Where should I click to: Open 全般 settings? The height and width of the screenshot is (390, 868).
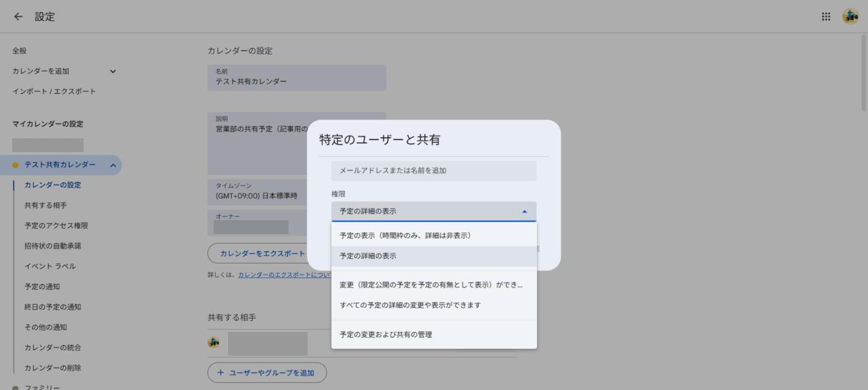(x=19, y=51)
